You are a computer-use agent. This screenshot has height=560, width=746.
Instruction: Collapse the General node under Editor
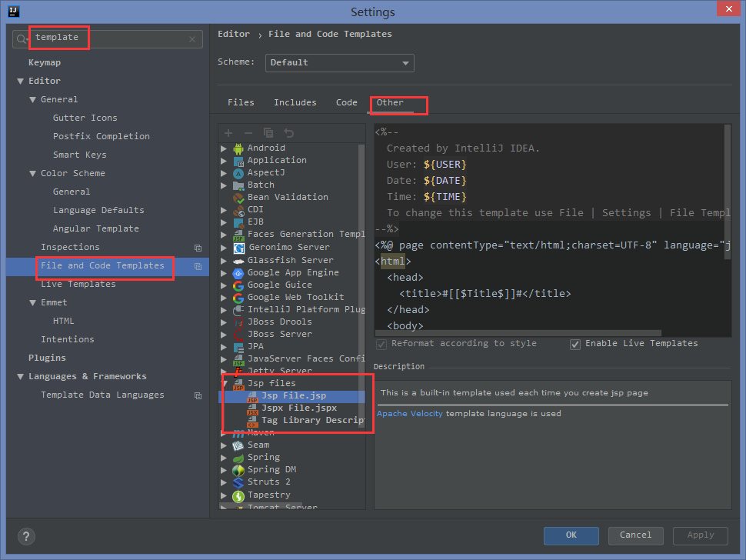coord(33,100)
